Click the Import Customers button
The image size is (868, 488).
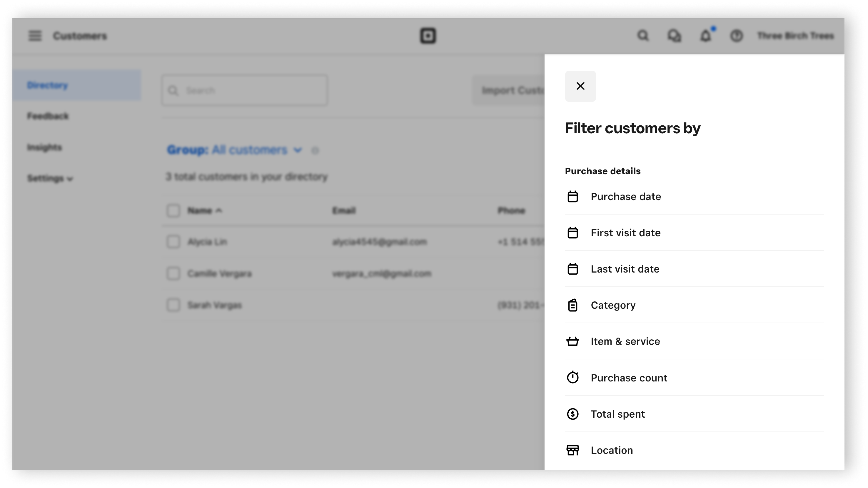coord(509,90)
